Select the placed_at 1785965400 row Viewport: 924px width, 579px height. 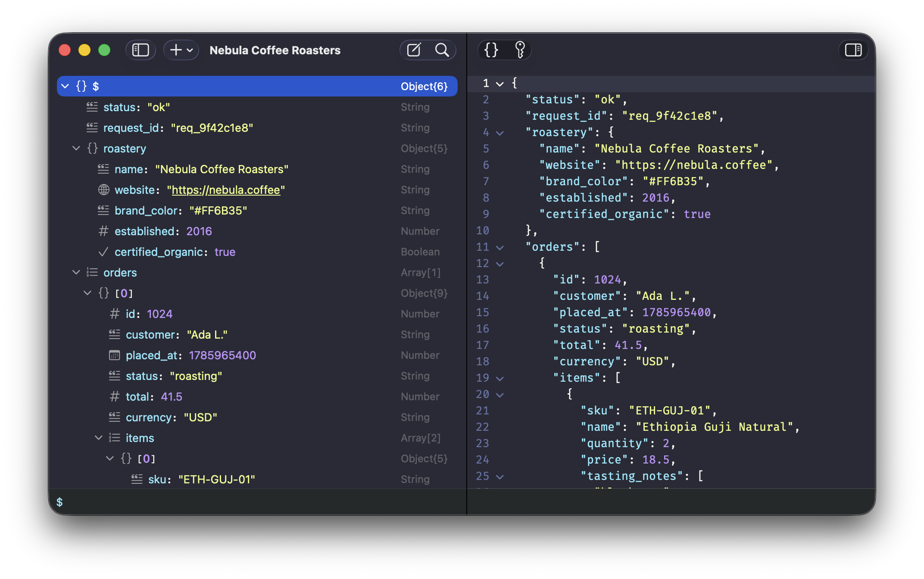click(257, 355)
